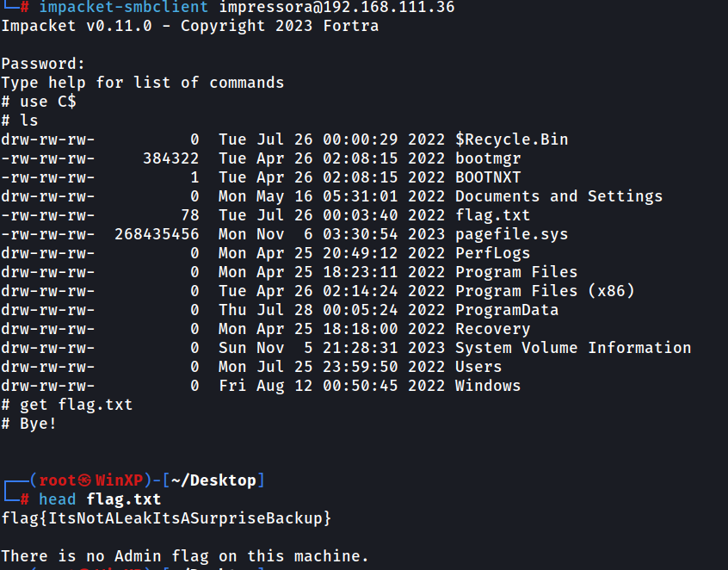Click the flag{ItsNotALeakItsASurpriseBackup} output
This screenshot has width=728, height=570.
click(x=166, y=518)
